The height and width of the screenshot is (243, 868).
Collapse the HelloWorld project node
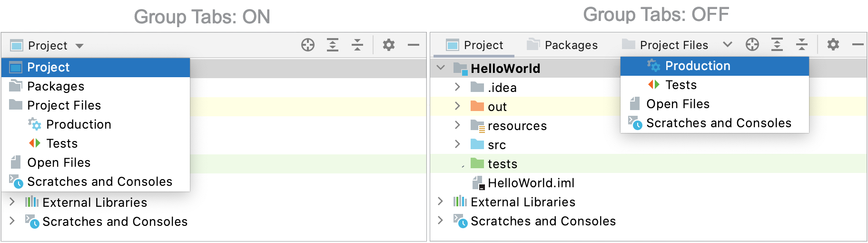[441, 68]
